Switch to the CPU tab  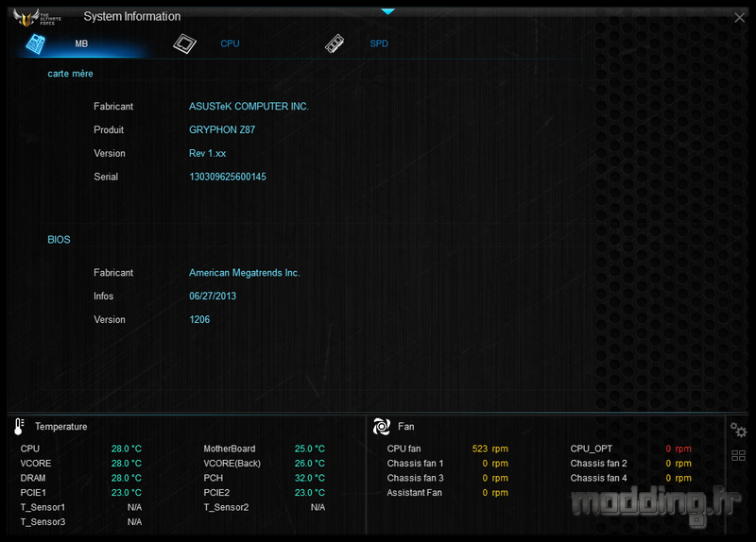230,43
